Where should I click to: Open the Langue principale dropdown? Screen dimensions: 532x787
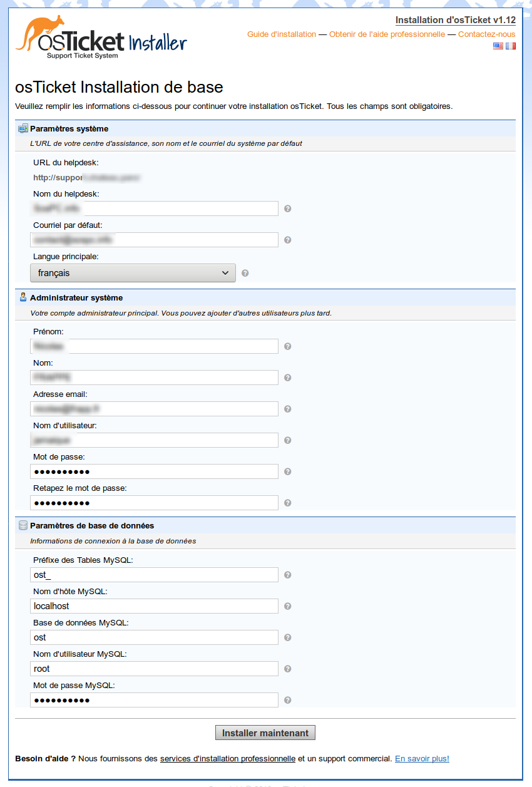(x=133, y=273)
